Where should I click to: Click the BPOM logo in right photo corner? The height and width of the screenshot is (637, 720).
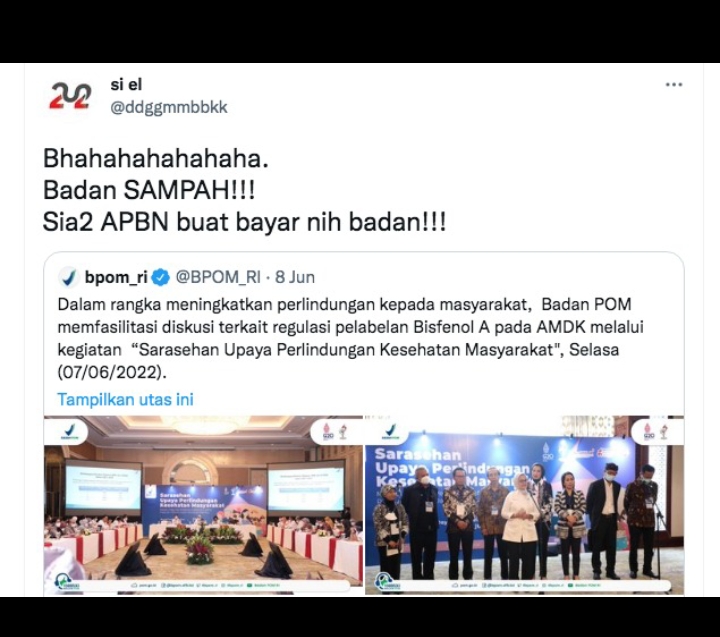point(391,432)
